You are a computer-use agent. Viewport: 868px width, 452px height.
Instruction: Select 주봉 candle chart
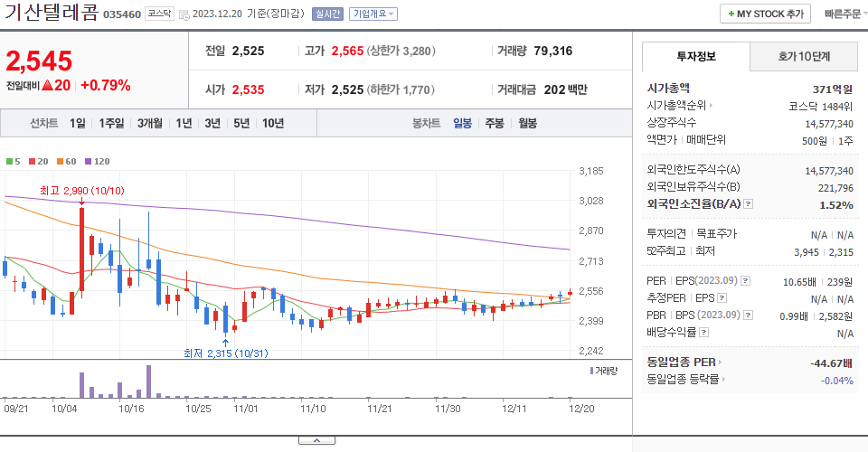[x=495, y=123]
